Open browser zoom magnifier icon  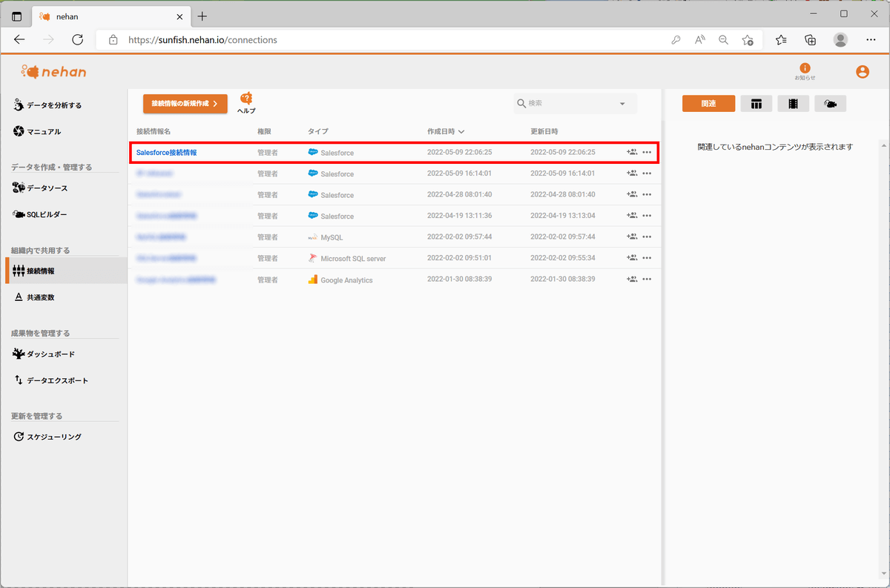click(723, 40)
